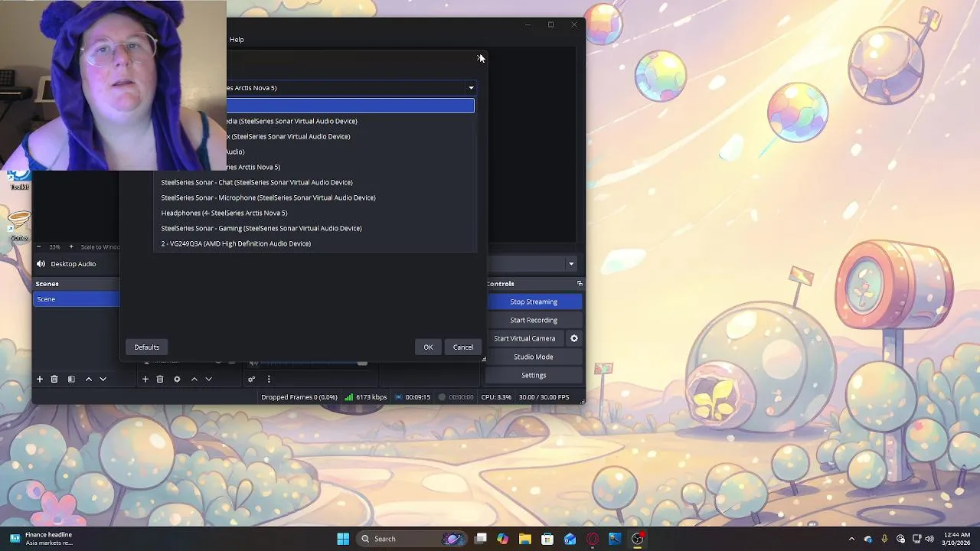This screenshot has width=980, height=551.
Task: Select SteelSeries Sonar - Chat device
Action: point(315,182)
